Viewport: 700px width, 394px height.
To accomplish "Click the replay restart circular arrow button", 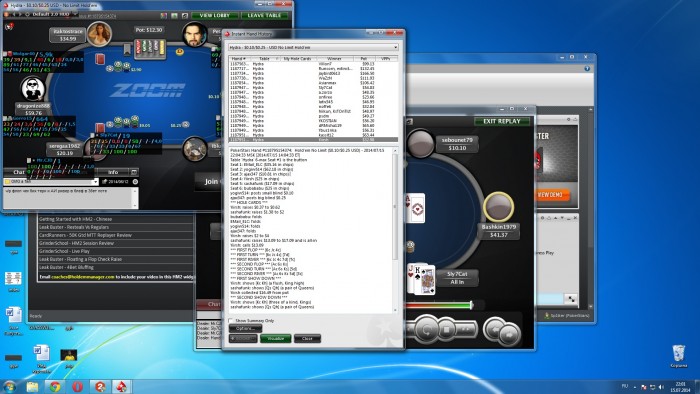I will (x=426, y=330).
